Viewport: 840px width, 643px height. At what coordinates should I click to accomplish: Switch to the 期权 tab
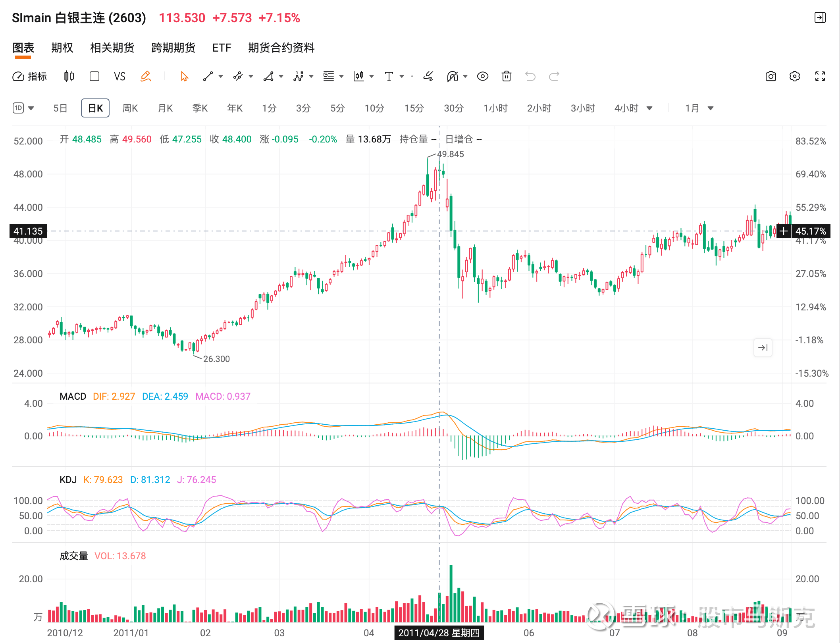coord(62,48)
